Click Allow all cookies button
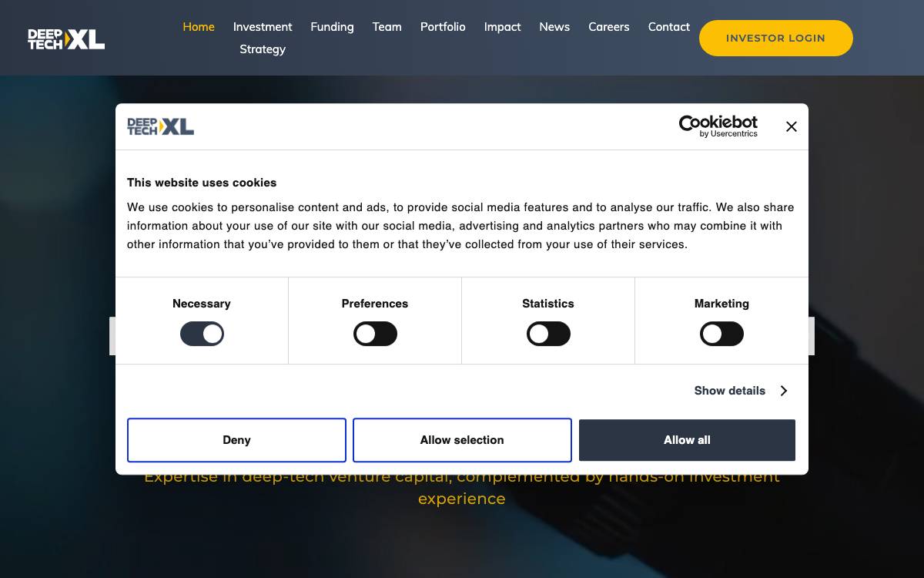This screenshot has width=924, height=578. coord(687,440)
